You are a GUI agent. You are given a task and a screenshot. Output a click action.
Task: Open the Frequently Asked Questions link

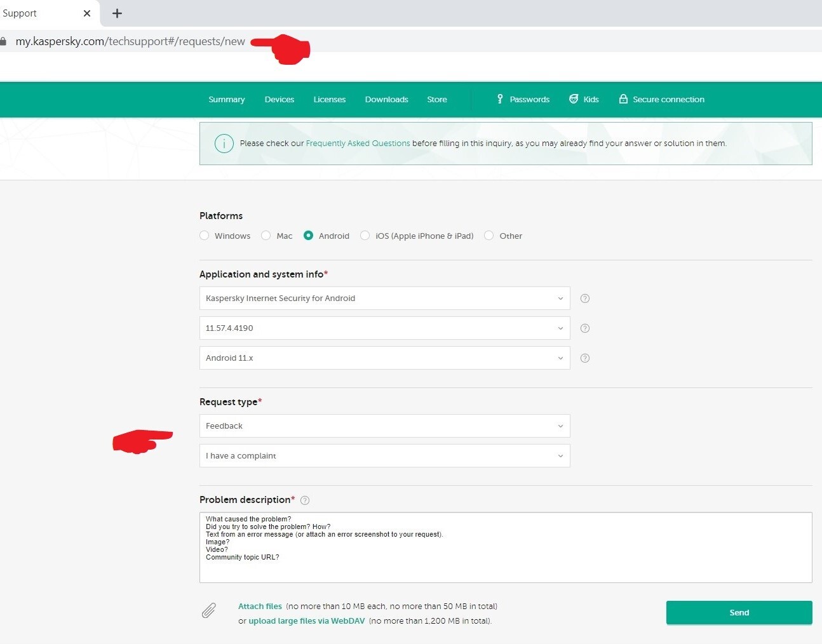[x=358, y=144]
